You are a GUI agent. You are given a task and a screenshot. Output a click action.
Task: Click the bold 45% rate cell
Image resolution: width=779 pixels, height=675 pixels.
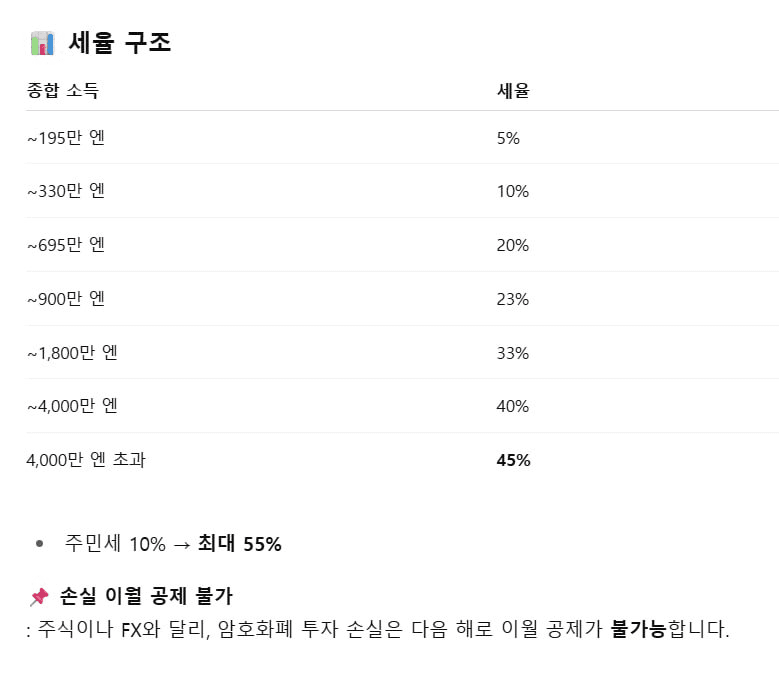click(x=513, y=460)
